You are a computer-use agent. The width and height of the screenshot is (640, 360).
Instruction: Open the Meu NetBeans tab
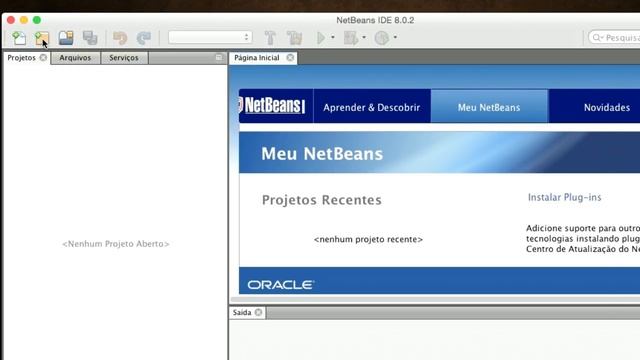tap(489, 107)
